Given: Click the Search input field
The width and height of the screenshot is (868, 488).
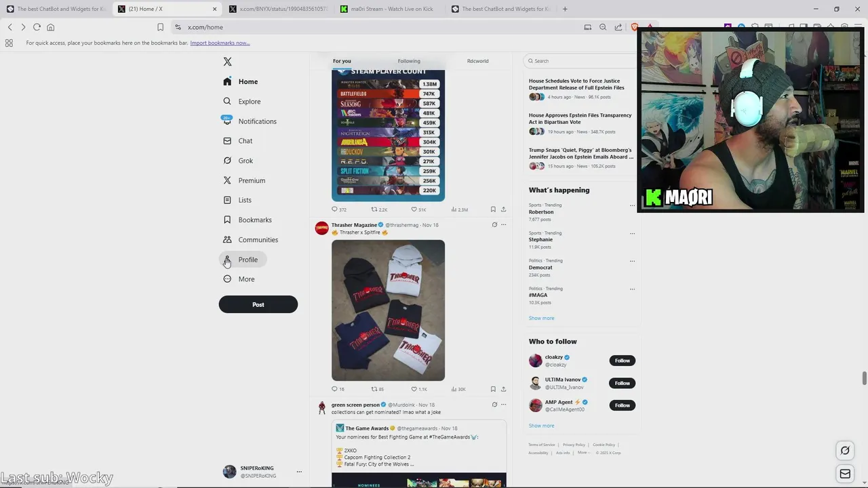Looking at the screenshot, I should click(x=581, y=61).
